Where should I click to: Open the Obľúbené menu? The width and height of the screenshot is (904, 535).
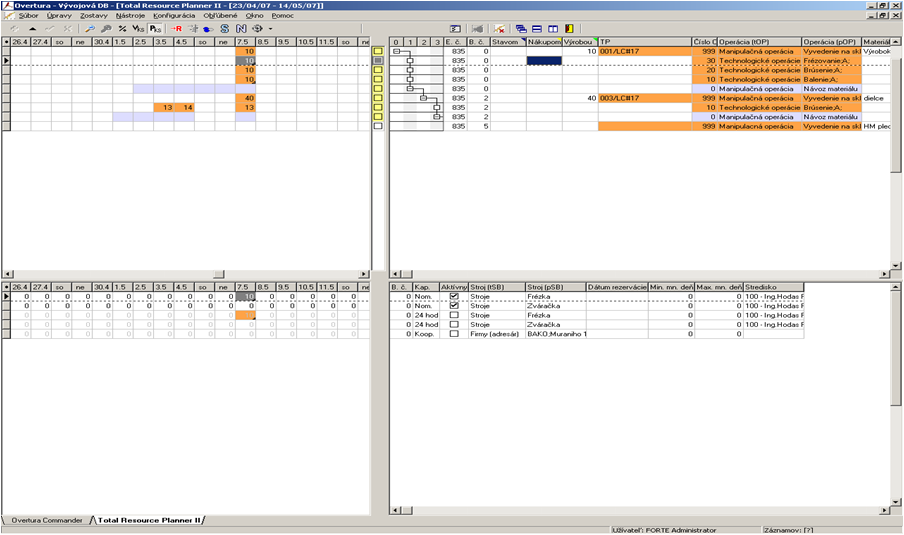[x=220, y=16]
